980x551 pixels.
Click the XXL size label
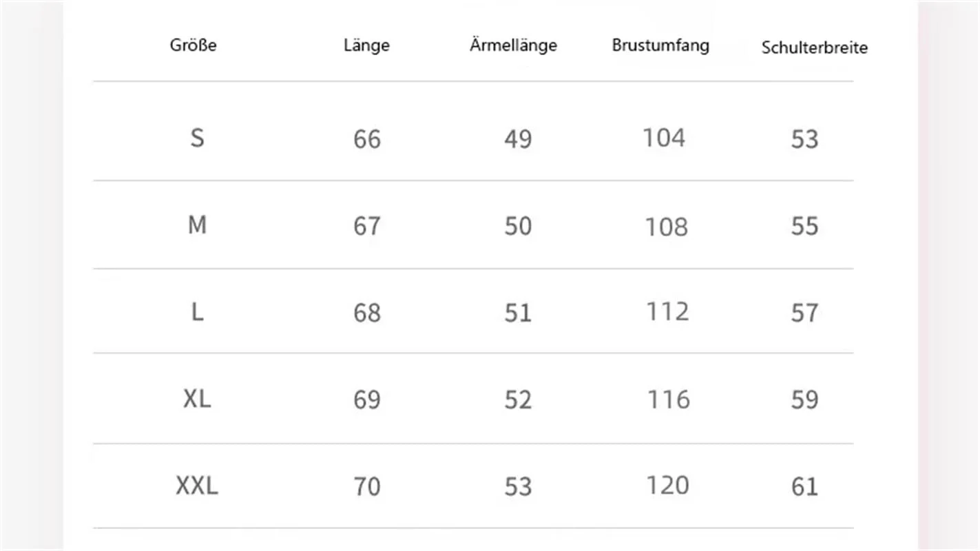pyautogui.click(x=197, y=486)
